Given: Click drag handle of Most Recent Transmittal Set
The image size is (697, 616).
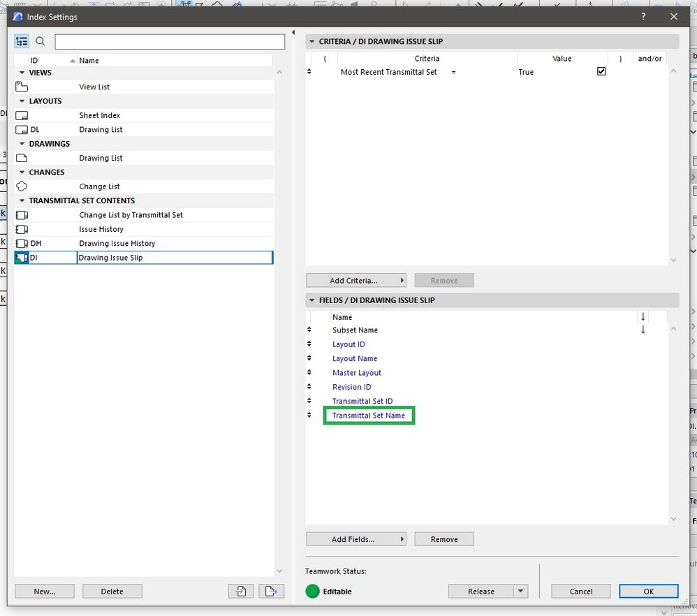Looking at the screenshot, I should point(309,71).
